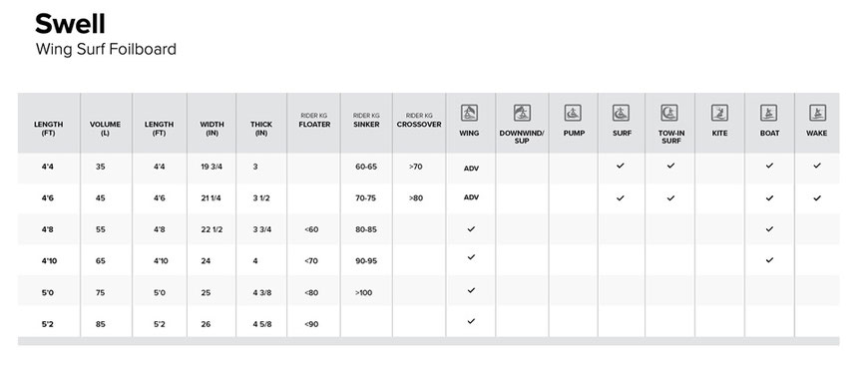Click the Rider KG Crossover header
Viewport: 868px width, 366px height.
[x=419, y=120]
